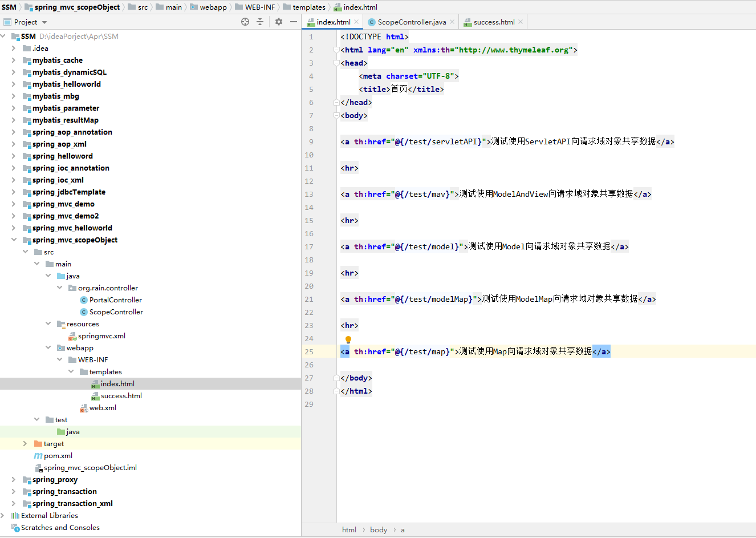This screenshot has height=538, width=756.
Task: Click the success.html file icon in tree
Action: [95, 396]
